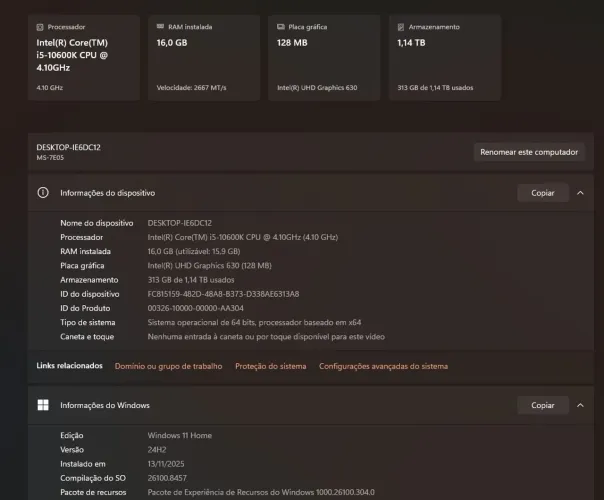Select the Processador summary card
This screenshot has width=604, height=500.
(84, 58)
